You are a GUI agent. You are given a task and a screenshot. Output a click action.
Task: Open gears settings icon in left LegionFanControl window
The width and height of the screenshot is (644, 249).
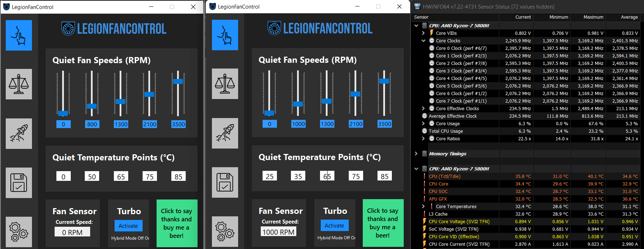pos(19,232)
